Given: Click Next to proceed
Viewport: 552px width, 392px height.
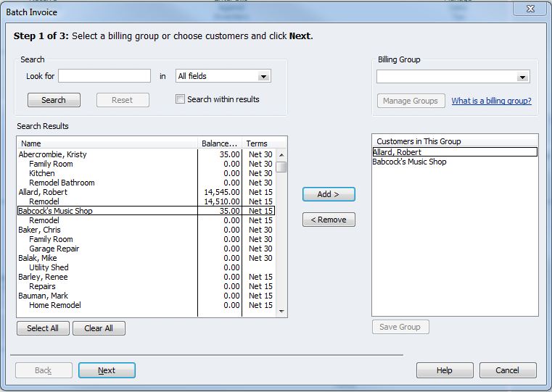Looking at the screenshot, I should coord(107,370).
